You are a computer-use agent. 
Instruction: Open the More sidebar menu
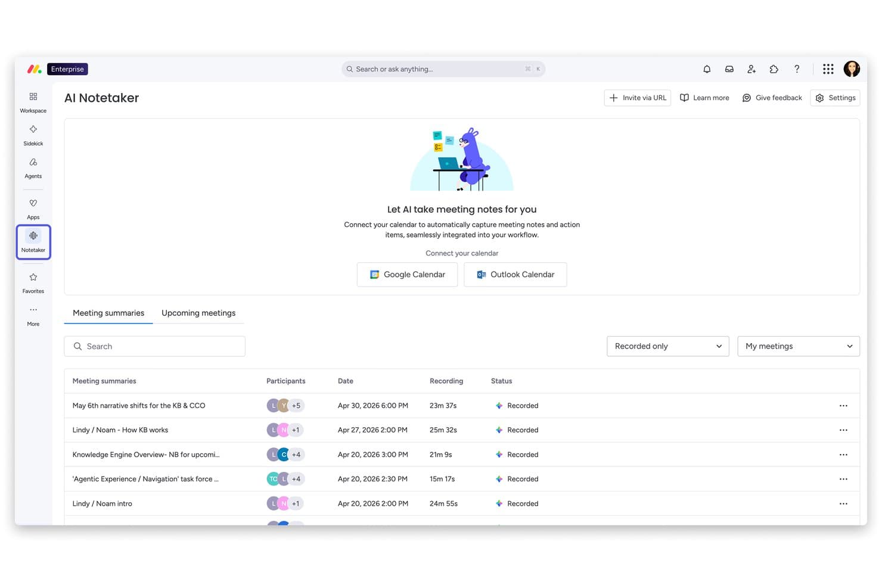(33, 316)
